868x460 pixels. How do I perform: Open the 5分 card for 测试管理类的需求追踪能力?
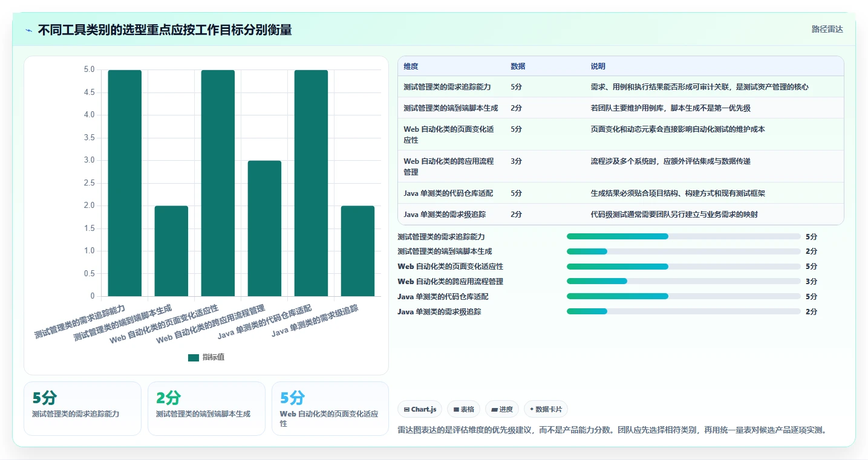[82, 409]
